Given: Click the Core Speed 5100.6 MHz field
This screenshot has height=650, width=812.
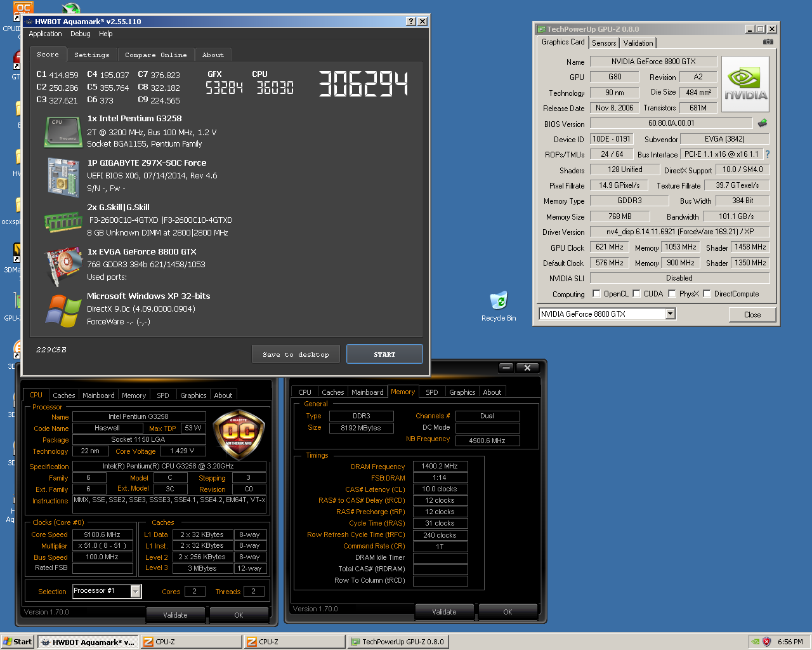Looking at the screenshot, I should coord(102,534).
